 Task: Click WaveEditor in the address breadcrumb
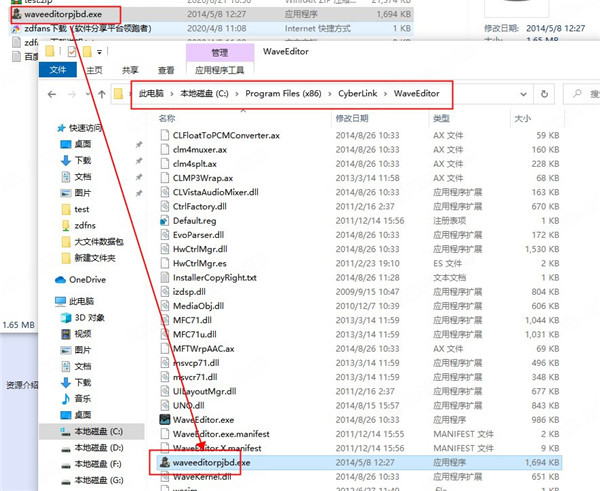[416, 93]
